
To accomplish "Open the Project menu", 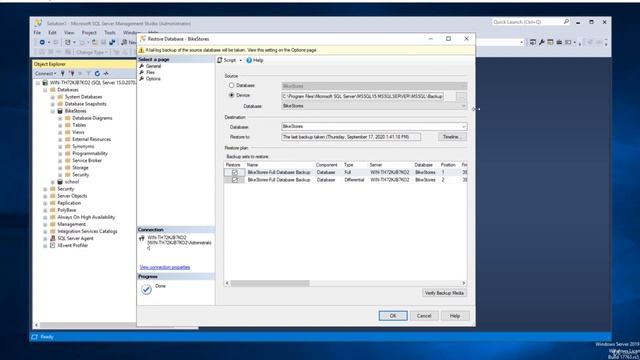I will pos(89,32).
